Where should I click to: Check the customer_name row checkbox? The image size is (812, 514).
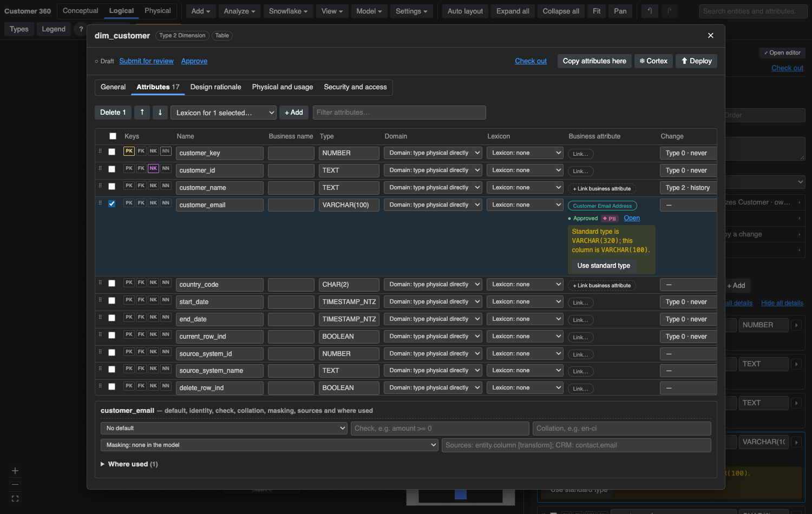coord(112,187)
